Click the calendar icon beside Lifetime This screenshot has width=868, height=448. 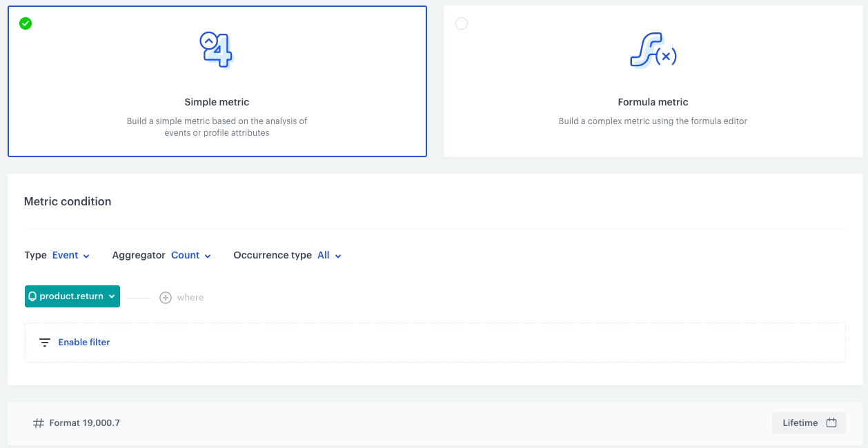coord(831,423)
